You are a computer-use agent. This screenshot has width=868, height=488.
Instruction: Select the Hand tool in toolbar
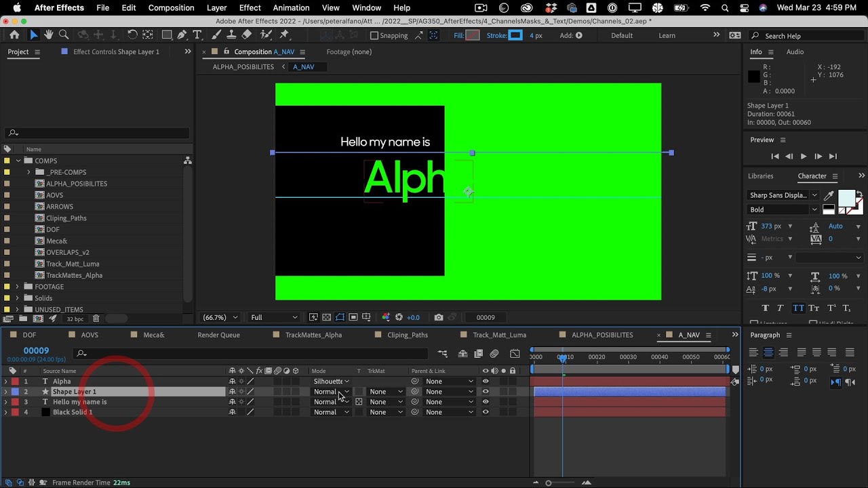tap(49, 35)
